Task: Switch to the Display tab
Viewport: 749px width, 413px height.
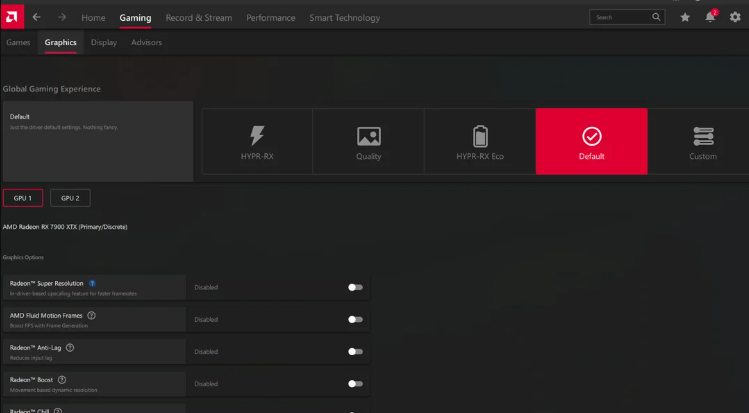Action: pyautogui.click(x=103, y=42)
